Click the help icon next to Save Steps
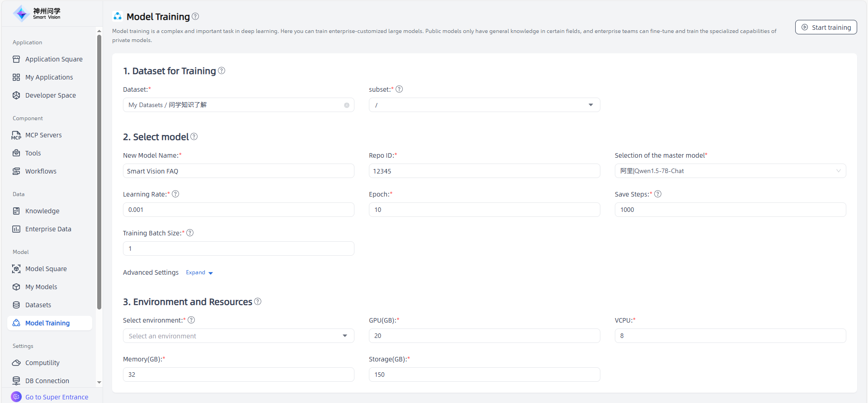This screenshot has height=403, width=868. tap(658, 194)
